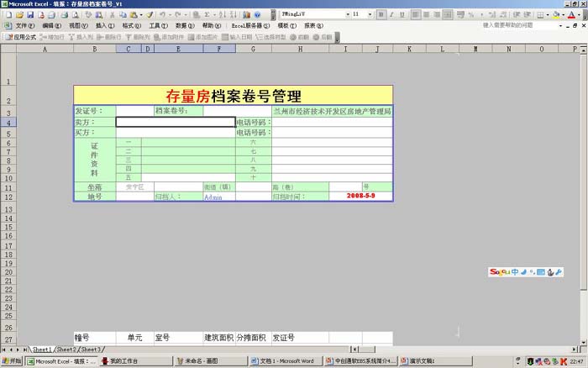Click the Merge and Center icon
The image size is (588, 368).
448,15
